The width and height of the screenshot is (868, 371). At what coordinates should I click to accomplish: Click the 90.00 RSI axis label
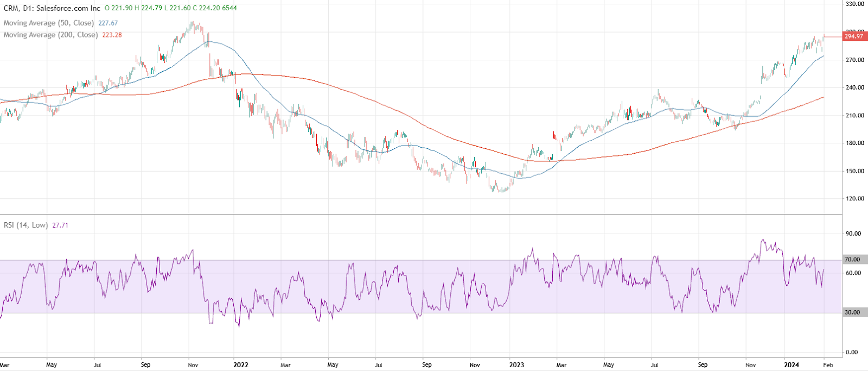pyautogui.click(x=853, y=234)
